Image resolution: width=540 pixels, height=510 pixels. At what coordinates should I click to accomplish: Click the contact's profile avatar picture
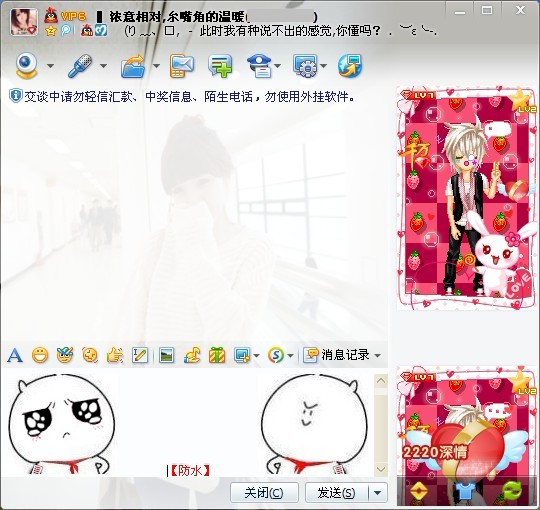pyautogui.click(x=24, y=22)
